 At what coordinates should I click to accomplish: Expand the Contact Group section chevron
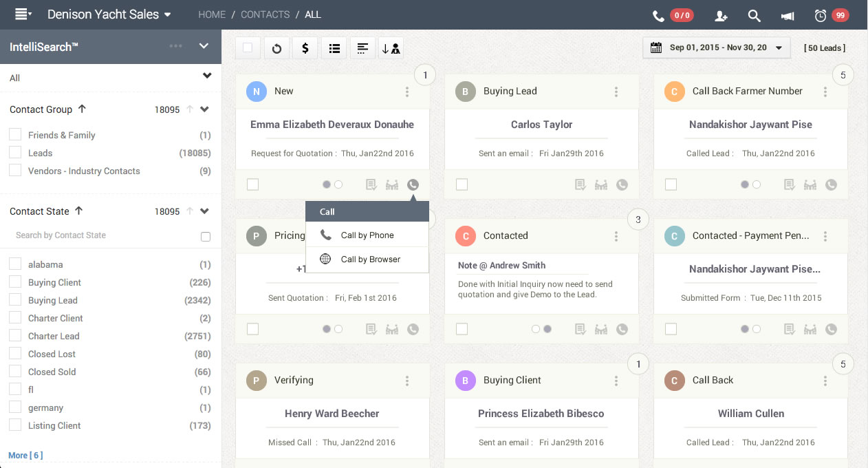coord(204,109)
